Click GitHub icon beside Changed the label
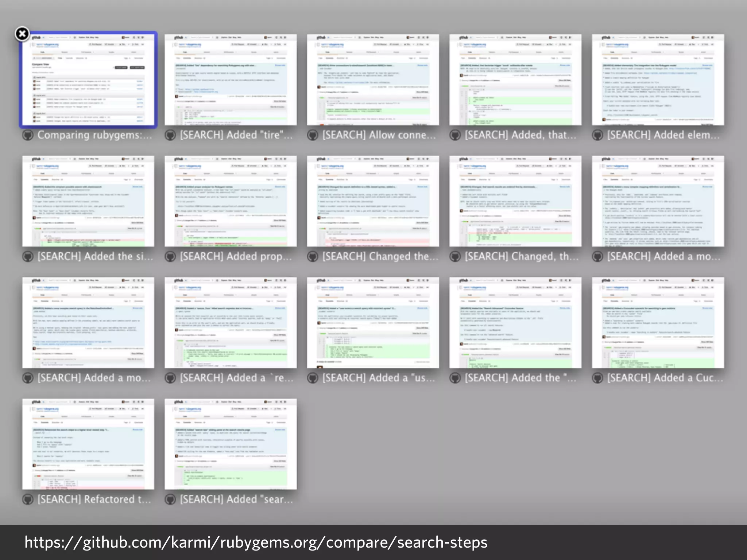The width and height of the screenshot is (747, 560). click(x=313, y=257)
